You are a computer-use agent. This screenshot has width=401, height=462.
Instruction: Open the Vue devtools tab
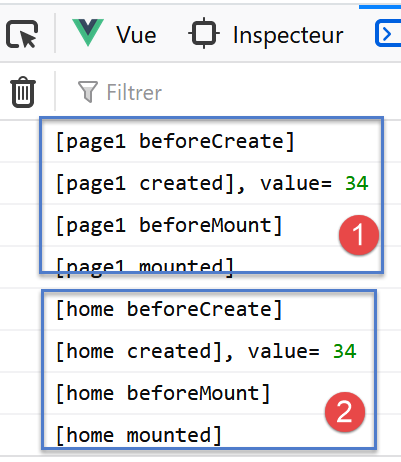[114, 34]
